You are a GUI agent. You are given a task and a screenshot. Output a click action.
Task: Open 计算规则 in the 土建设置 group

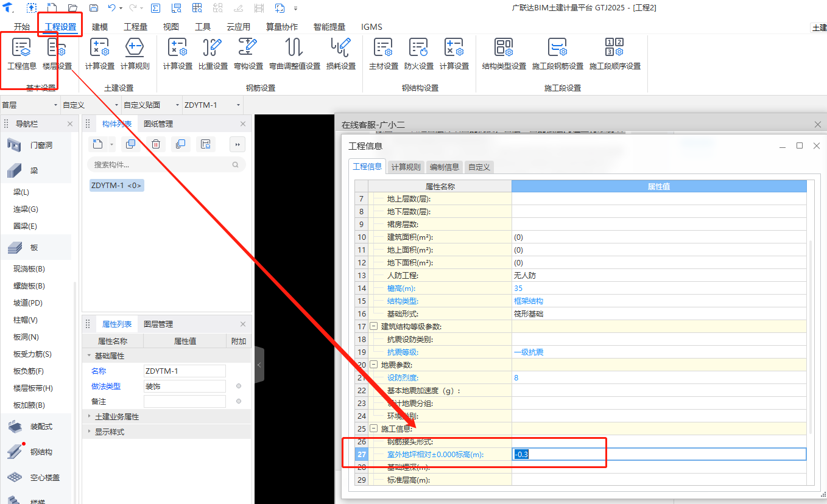click(x=135, y=54)
